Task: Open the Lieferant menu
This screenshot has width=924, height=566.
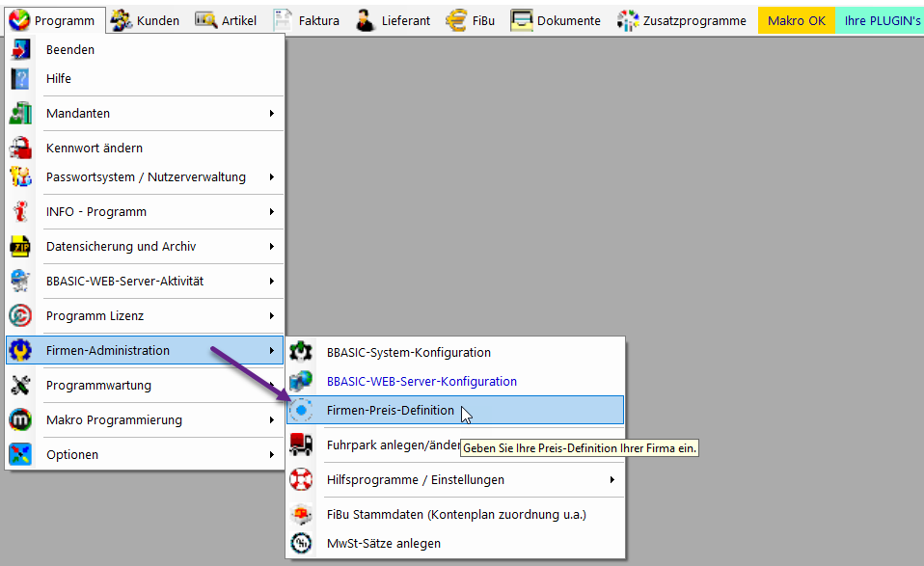Action: coord(394,20)
